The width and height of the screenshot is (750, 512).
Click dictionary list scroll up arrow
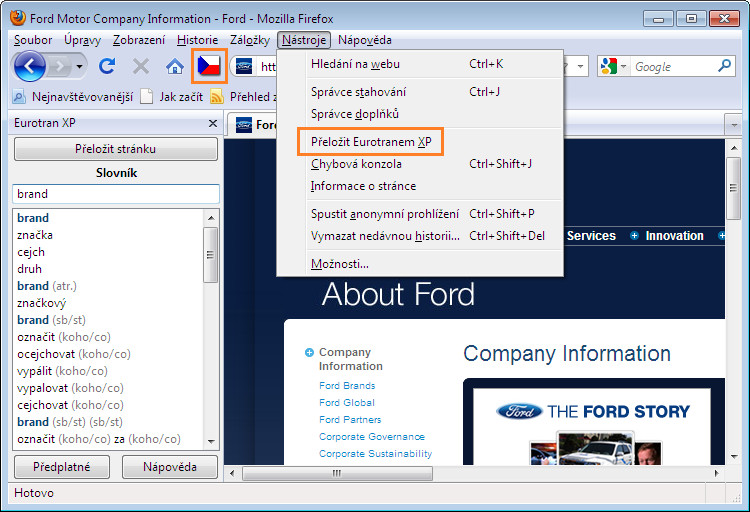point(211,218)
